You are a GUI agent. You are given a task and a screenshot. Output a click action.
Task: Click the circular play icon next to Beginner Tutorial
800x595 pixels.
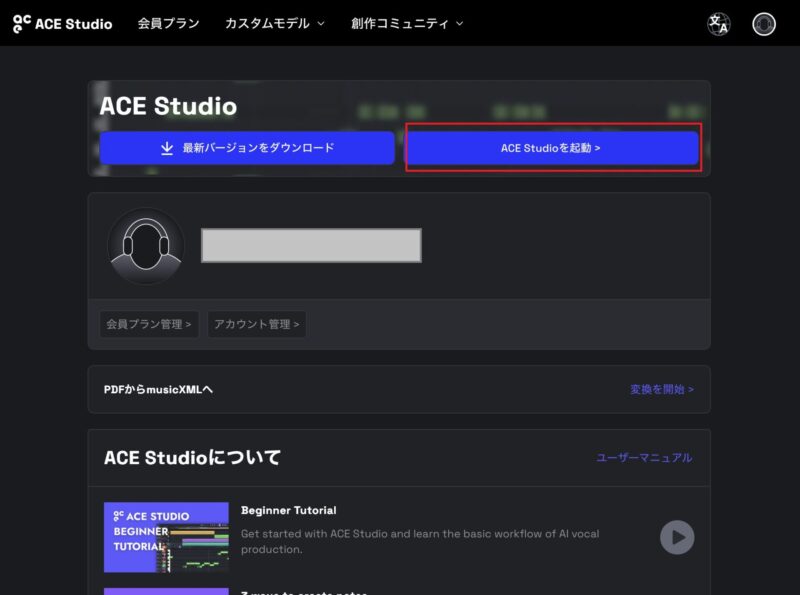676,537
